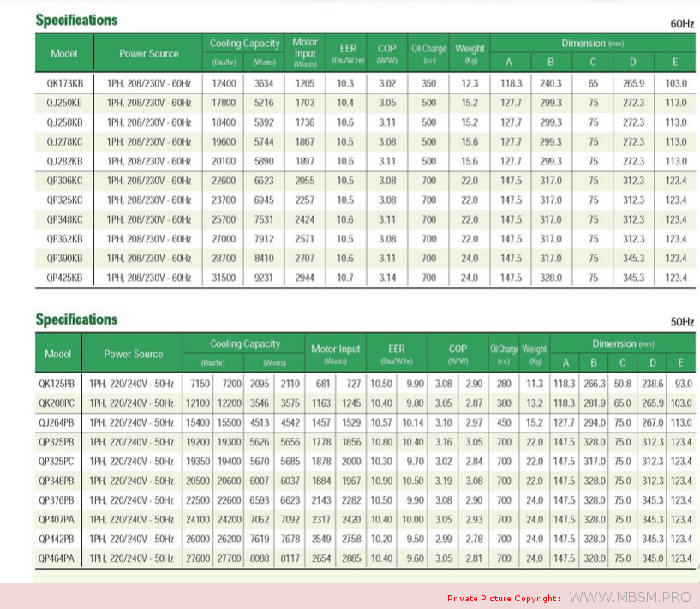
Task: Click the Private Picture Copyright text
Action: tap(504, 598)
